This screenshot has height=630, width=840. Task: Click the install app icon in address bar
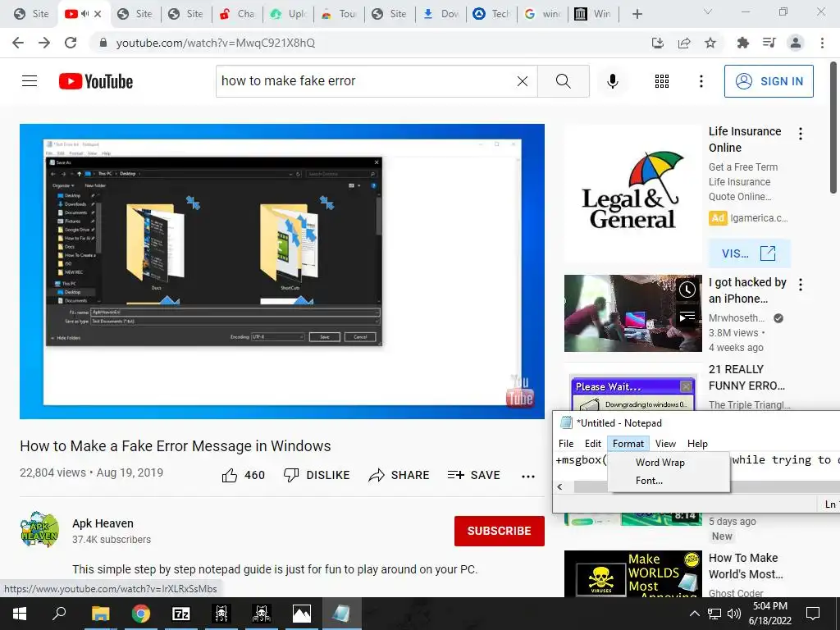[x=658, y=43]
